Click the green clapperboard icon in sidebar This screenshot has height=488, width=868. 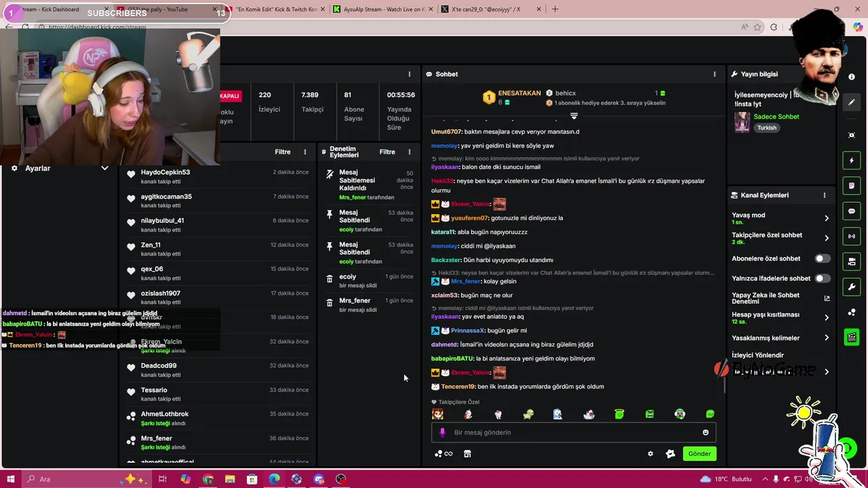[852, 338]
